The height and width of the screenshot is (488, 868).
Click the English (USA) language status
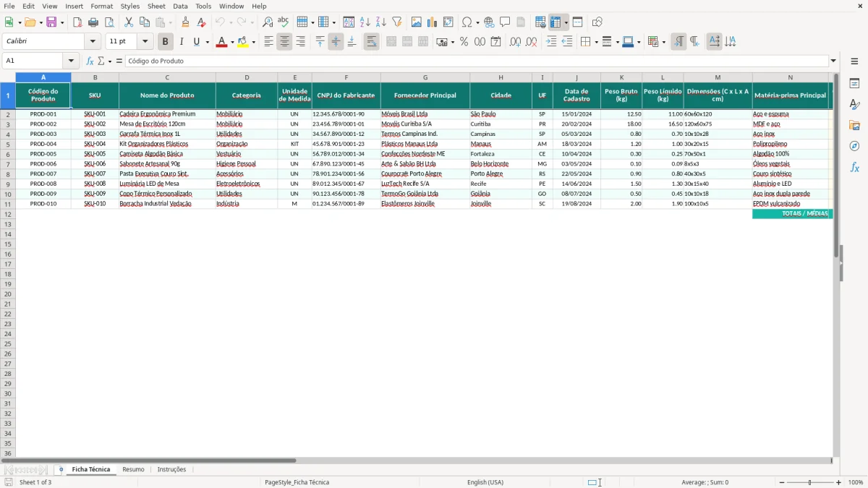(x=485, y=482)
